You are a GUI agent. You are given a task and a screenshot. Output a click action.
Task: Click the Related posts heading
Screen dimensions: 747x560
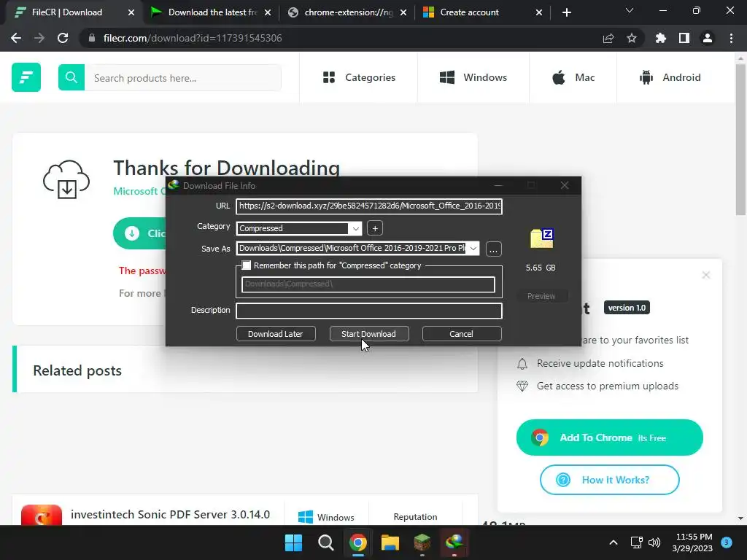tap(77, 370)
